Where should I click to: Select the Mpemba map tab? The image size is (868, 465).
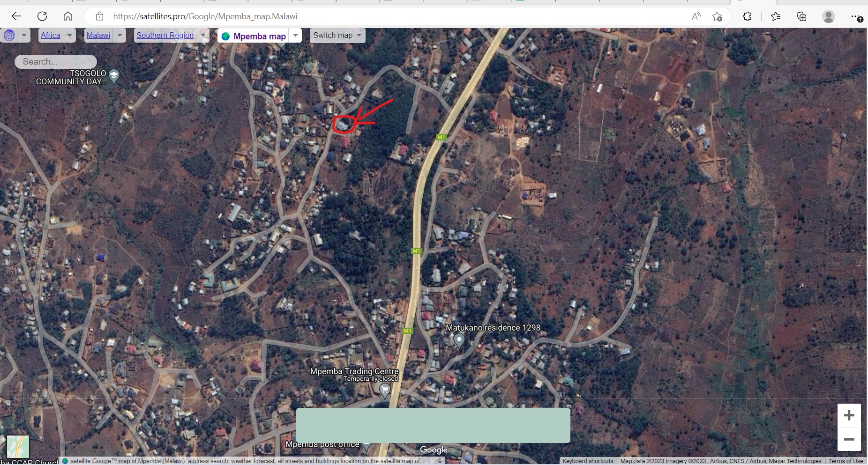(x=259, y=36)
